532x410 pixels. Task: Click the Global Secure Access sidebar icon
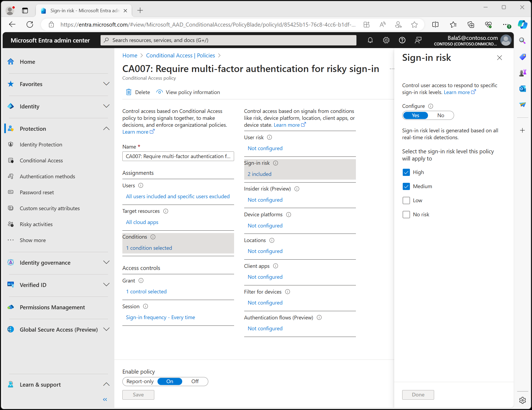click(x=11, y=329)
